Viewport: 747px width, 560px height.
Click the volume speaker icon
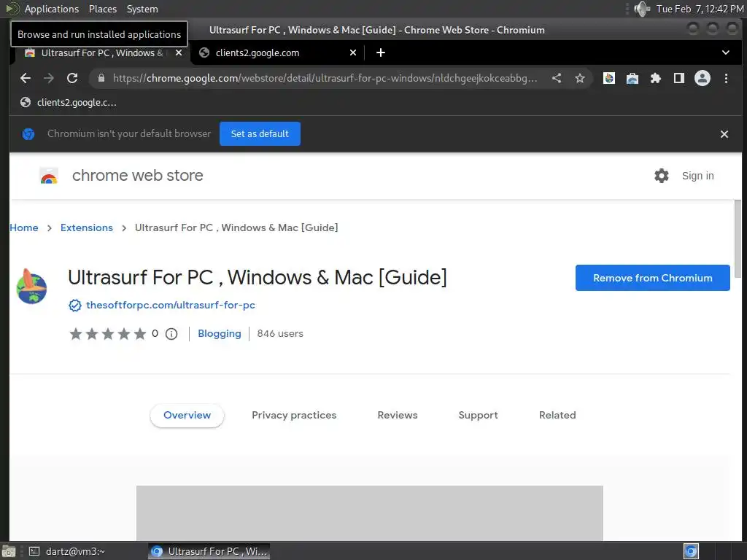642,9
